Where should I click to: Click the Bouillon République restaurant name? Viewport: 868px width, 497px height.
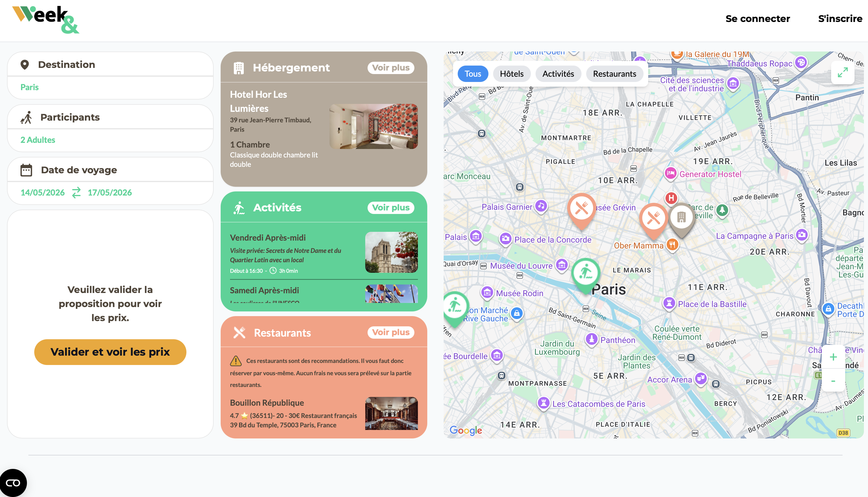tap(267, 403)
